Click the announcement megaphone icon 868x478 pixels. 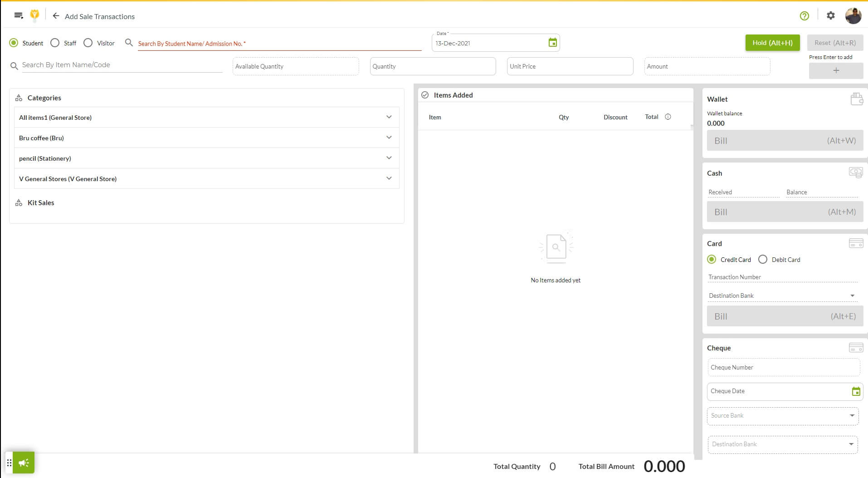pyautogui.click(x=24, y=463)
